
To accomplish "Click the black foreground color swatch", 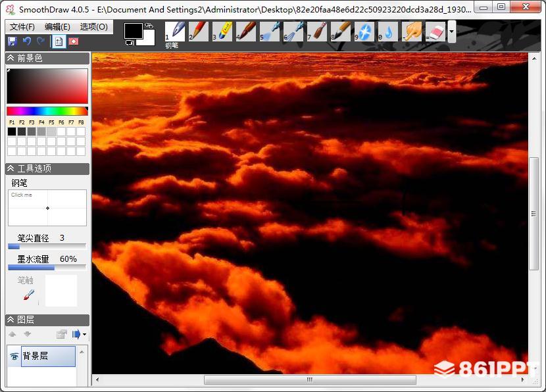I will coord(133,31).
